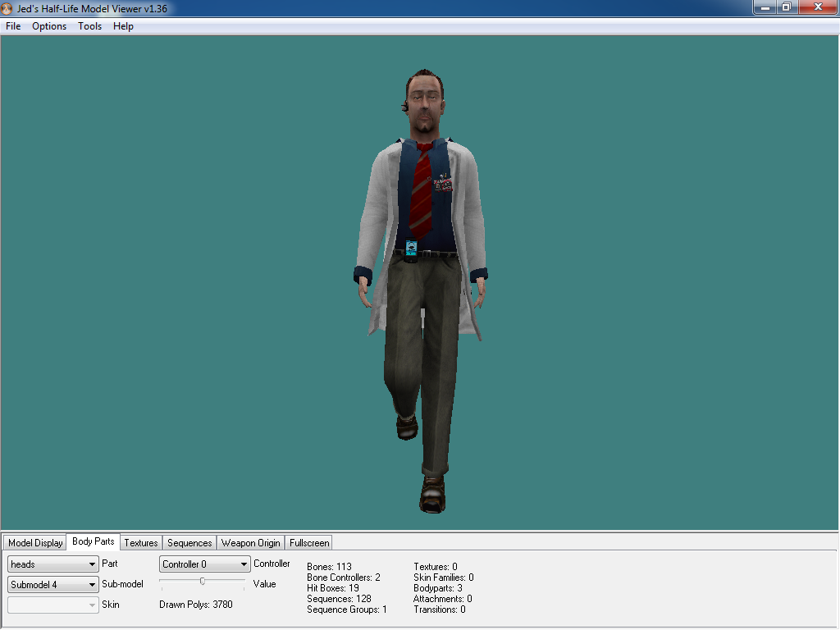840x630 pixels.
Task: Expand the heads Part dropdown
Action: [x=53, y=564]
